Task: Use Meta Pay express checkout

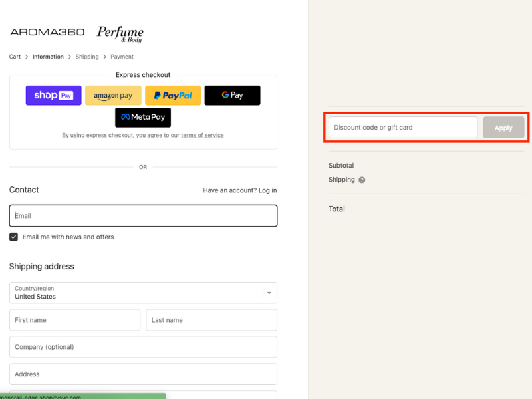Action: (143, 118)
